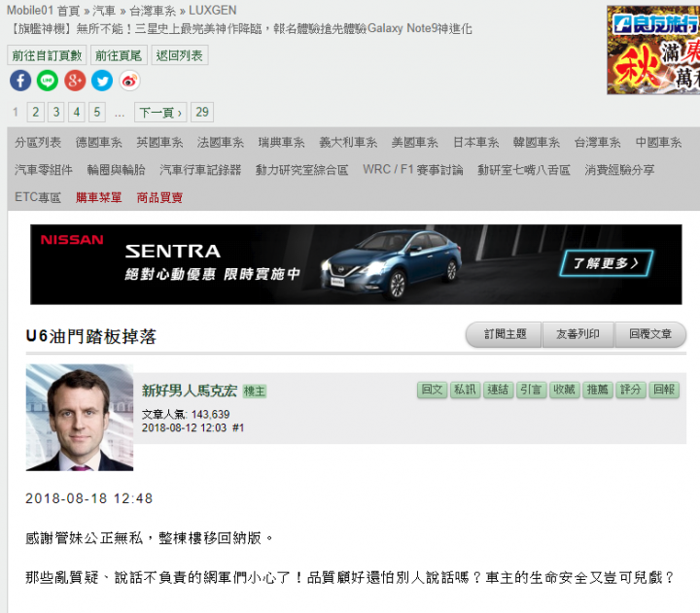The height and width of the screenshot is (613, 700).
Task: Jump to last page 29
Action: (202, 112)
